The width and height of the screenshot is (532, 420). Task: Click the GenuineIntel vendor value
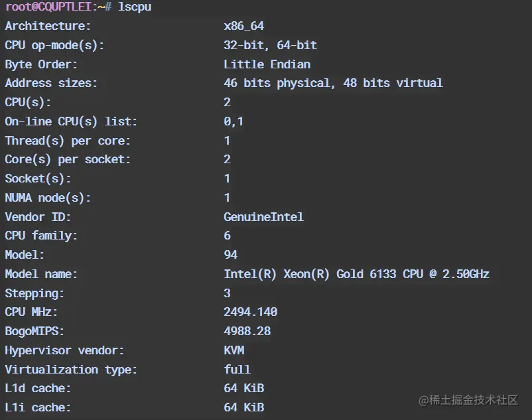[x=263, y=217]
